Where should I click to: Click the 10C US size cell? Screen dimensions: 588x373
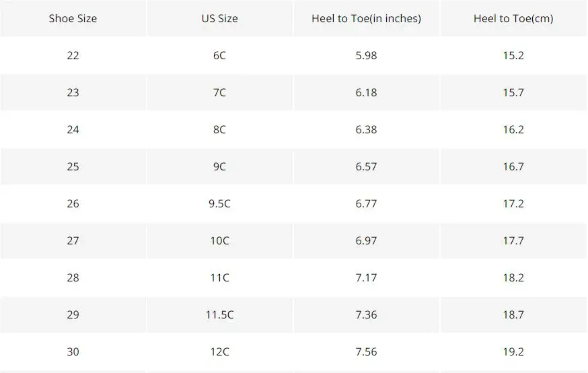[x=220, y=240]
